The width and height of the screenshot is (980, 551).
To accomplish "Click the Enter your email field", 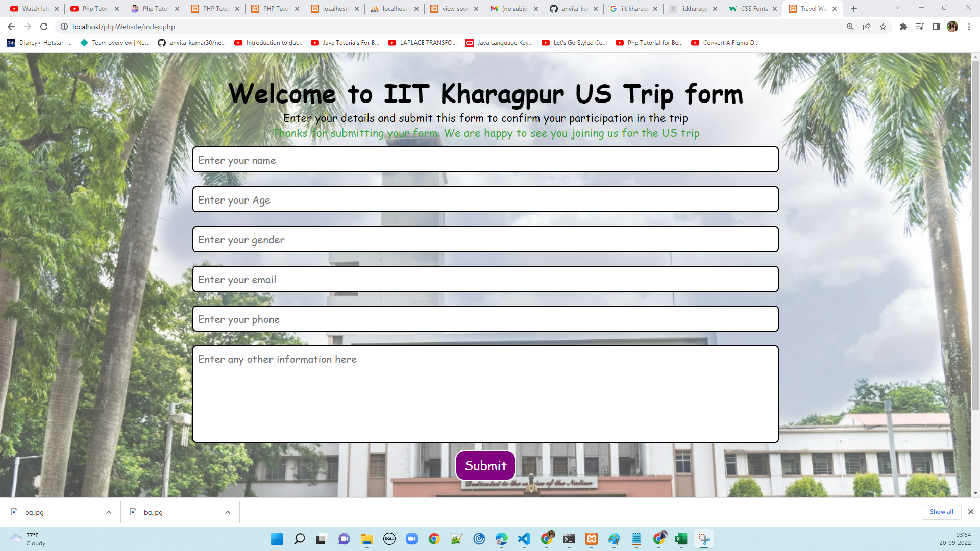I will tap(485, 279).
